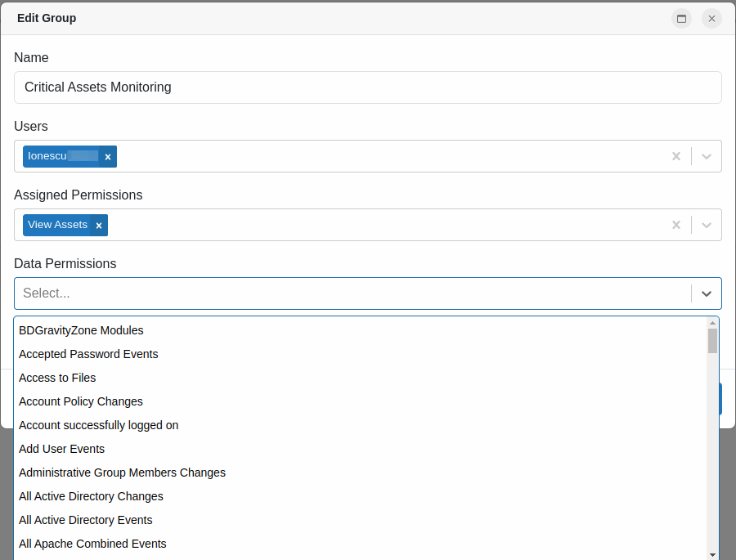
Task: Collapse the Data Permissions dropdown
Action: [707, 293]
